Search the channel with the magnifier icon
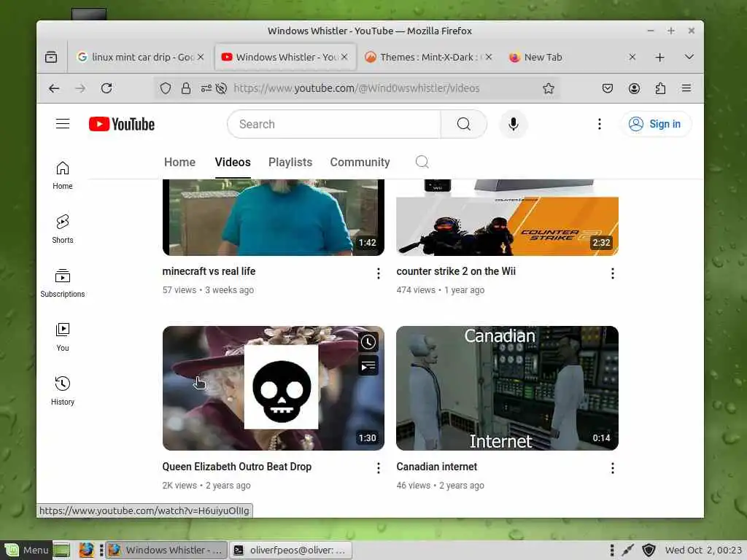This screenshot has width=747, height=560. tap(422, 162)
